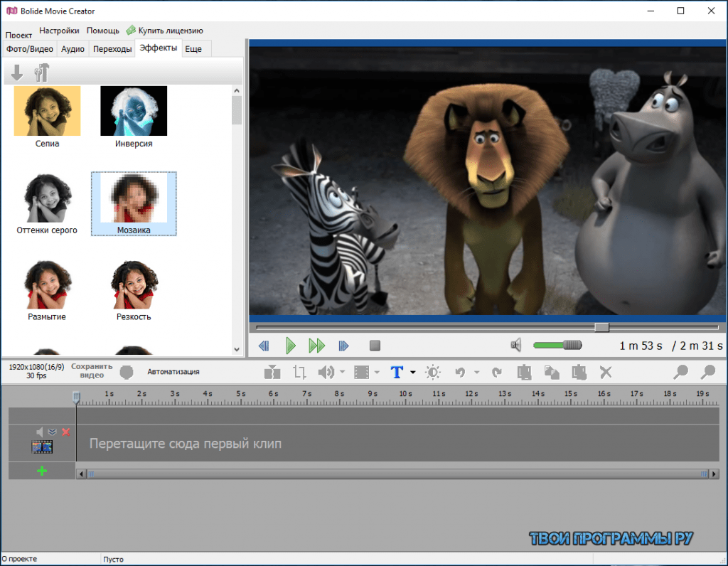
Task: Mute the timeline track with speaker icon
Action: [x=40, y=432]
